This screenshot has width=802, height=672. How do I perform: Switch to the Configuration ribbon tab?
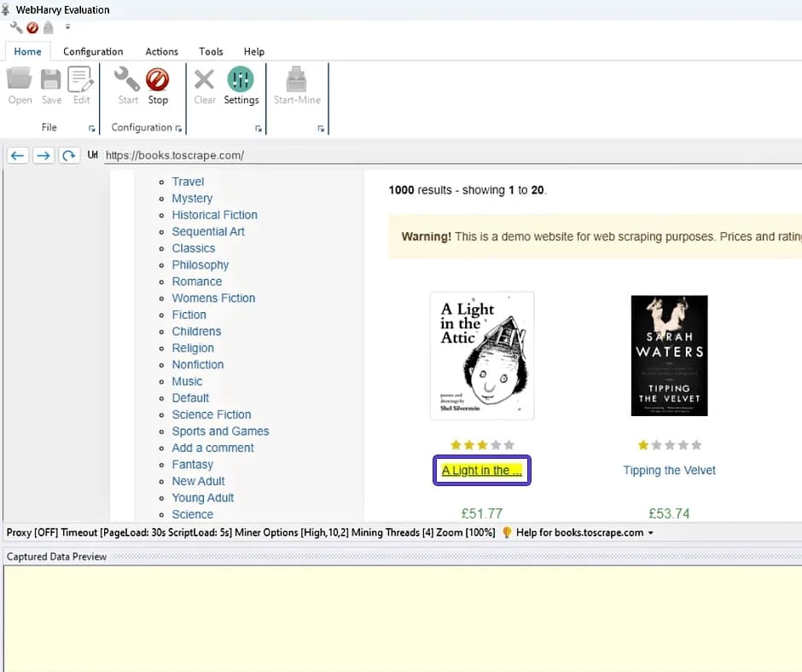(93, 51)
